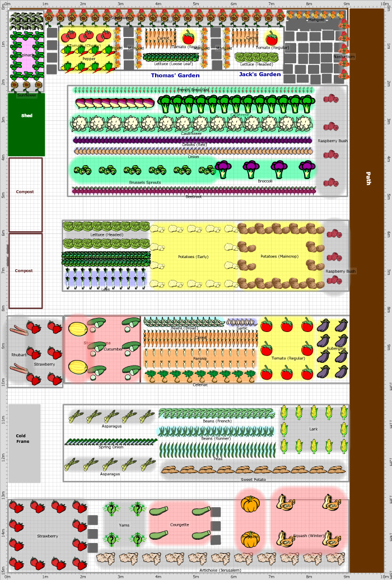
Task: Select the tomato icon in Thomas' Garden
Action: (x=188, y=37)
